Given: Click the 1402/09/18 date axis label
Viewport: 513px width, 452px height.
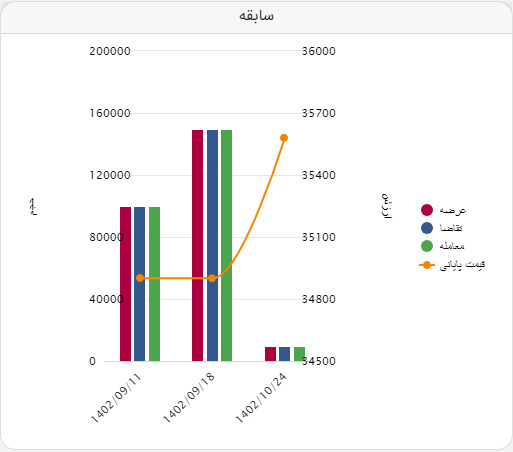Looking at the screenshot, I should [x=189, y=398].
